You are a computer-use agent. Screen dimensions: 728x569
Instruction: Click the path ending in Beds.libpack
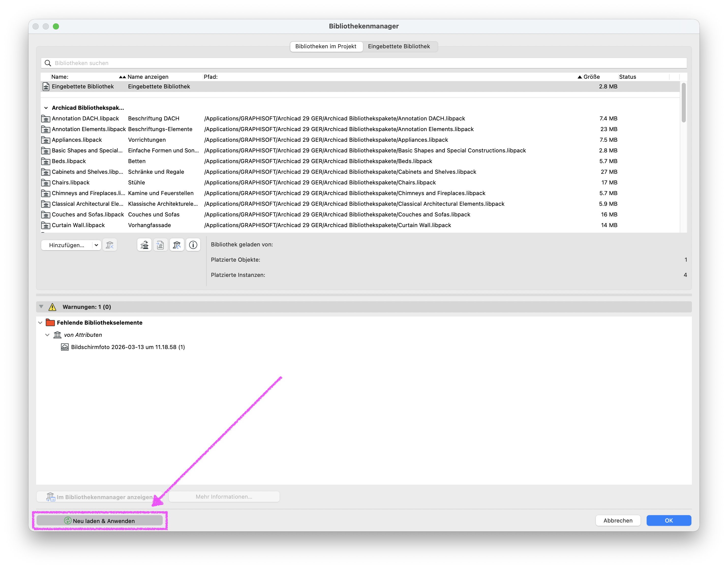[x=318, y=161]
